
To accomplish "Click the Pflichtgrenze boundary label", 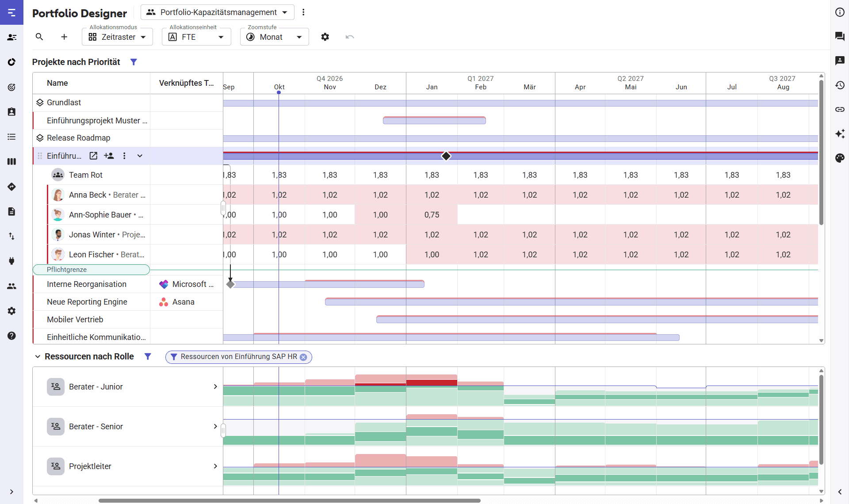I will pos(91,270).
